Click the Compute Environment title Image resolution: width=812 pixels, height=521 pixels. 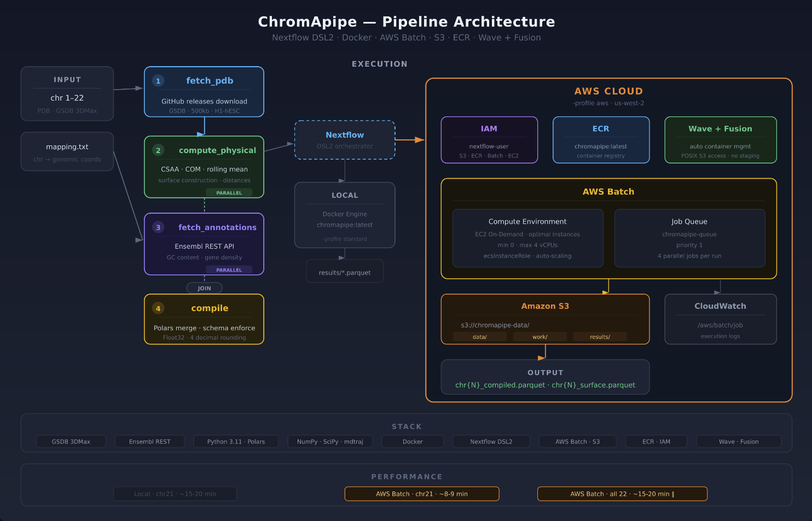[527, 221]
